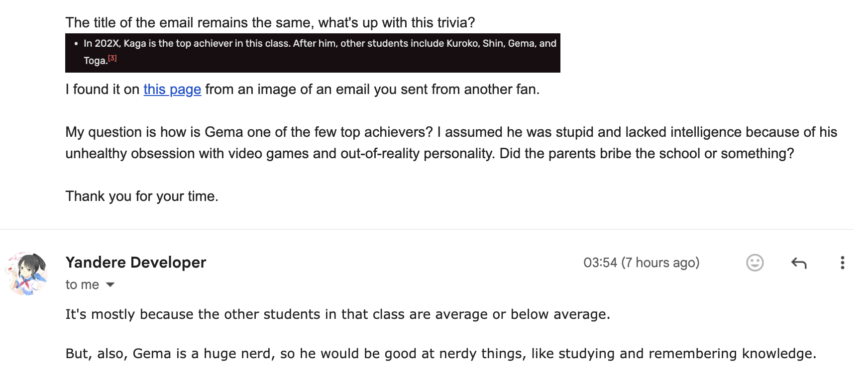
Task: Add an emoji reaction to the email
Action: click(x=755, y=263)
